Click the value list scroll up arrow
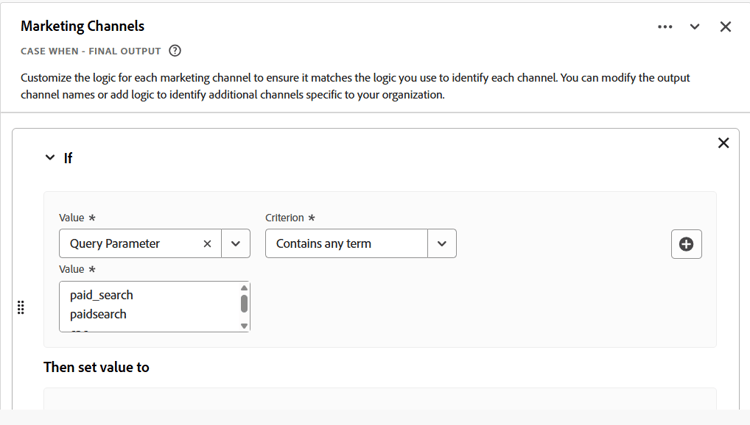Screen dimensions: 750x425 coord(244,288)
